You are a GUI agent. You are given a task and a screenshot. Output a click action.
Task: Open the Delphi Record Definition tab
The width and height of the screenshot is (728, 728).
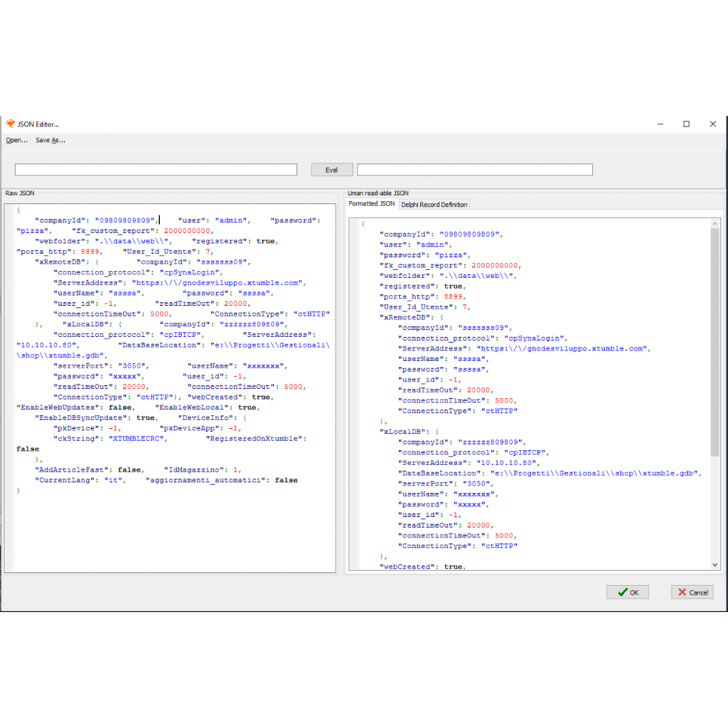coord(434,205)
